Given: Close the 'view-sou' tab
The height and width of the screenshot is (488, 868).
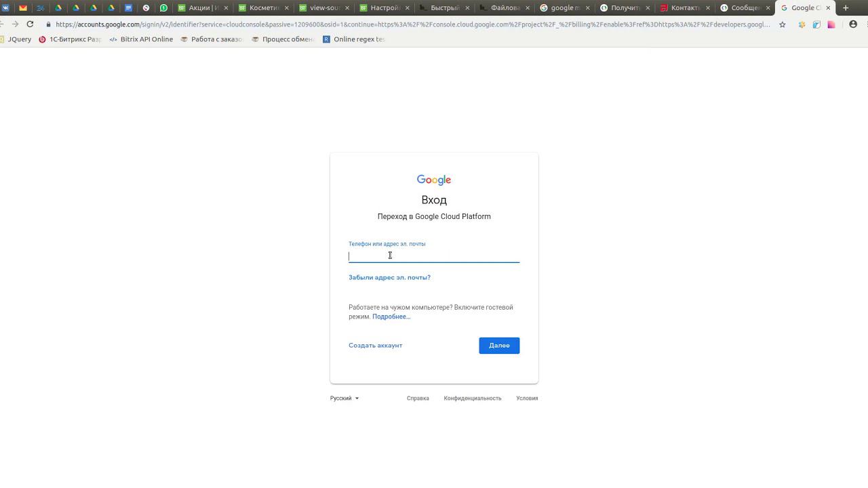Looking at the screenshot, I should pos(347,8).
